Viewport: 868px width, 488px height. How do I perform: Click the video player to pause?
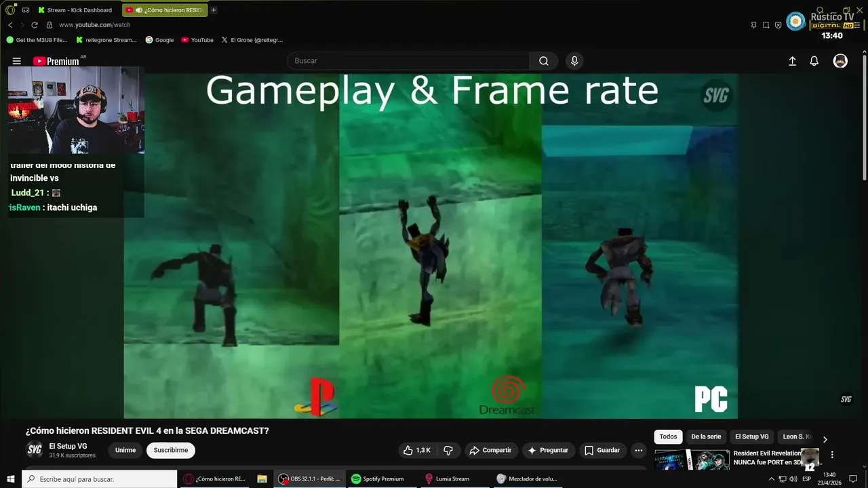pyautogui.click(x=431, y=246)
